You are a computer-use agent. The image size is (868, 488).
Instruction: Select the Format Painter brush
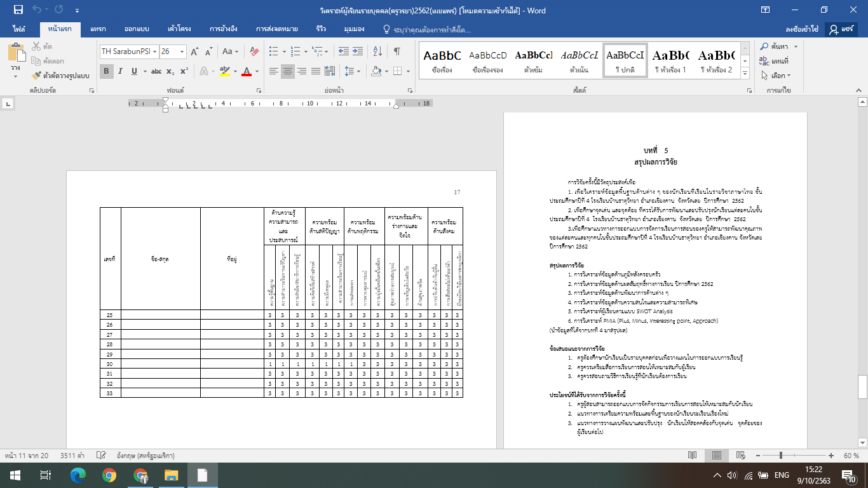coord(36,75)
